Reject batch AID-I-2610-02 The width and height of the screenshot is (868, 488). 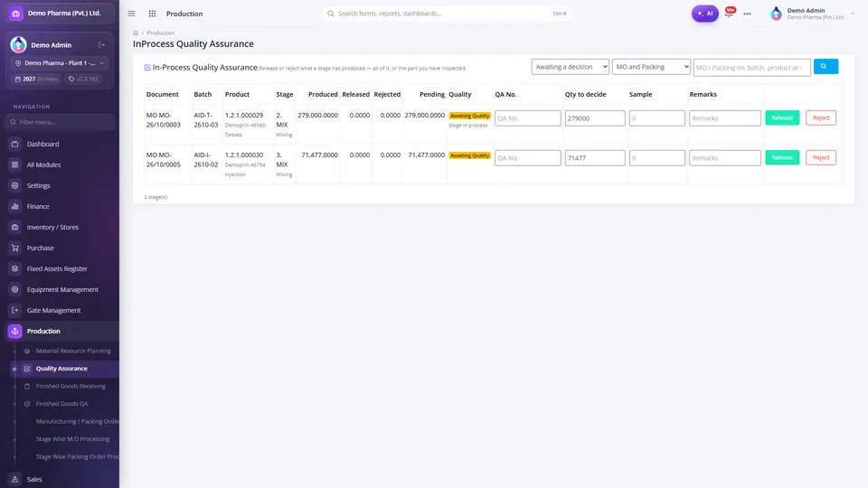point(821,157)
